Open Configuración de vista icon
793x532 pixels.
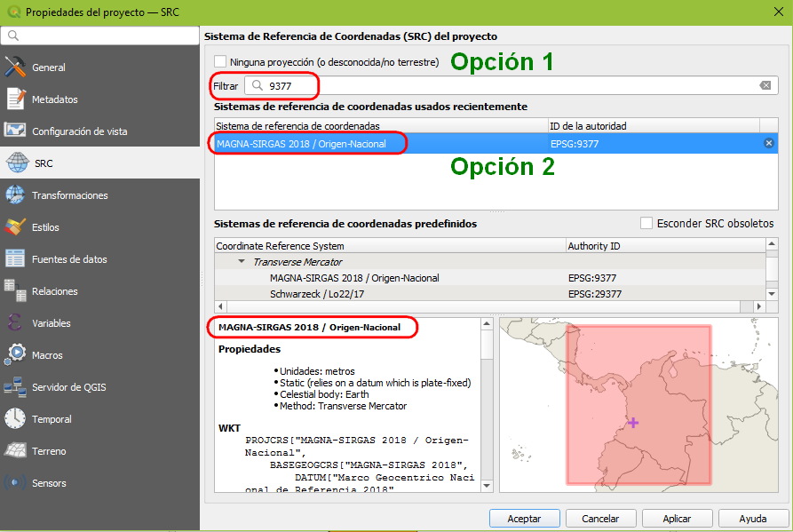[15, 131]
